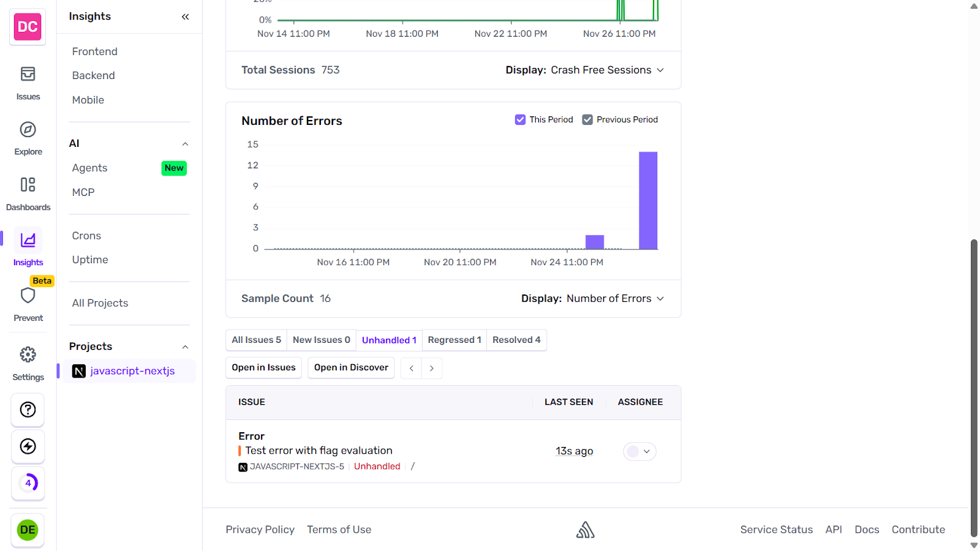Click the Insights chart icon in sidebar
The image size is (980, 551).
[x=28, y=241]
